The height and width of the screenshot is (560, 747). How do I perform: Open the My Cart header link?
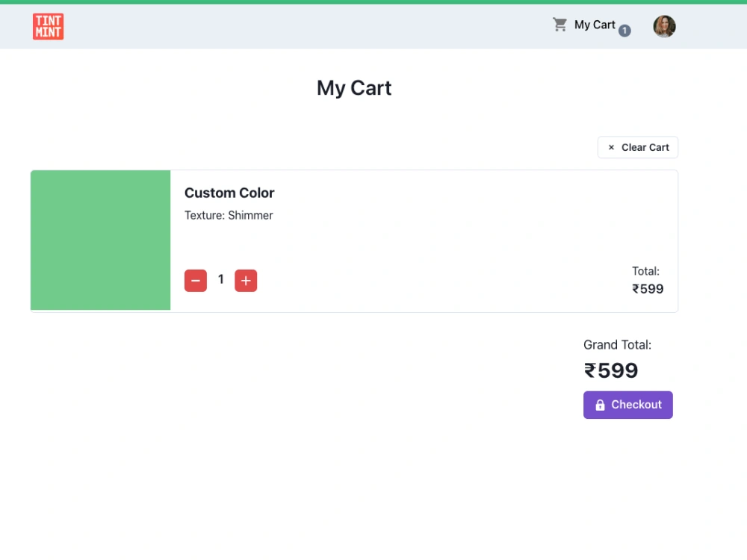click(595, 25)
